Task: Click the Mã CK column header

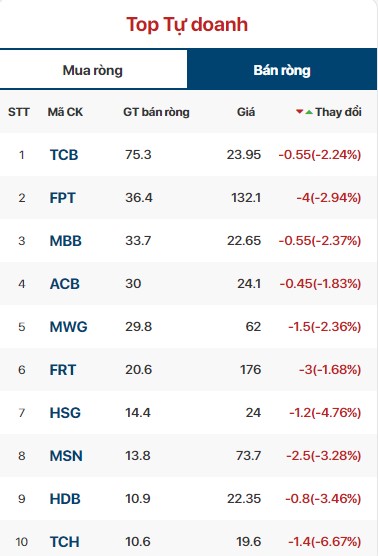Action: coord(65,112)
